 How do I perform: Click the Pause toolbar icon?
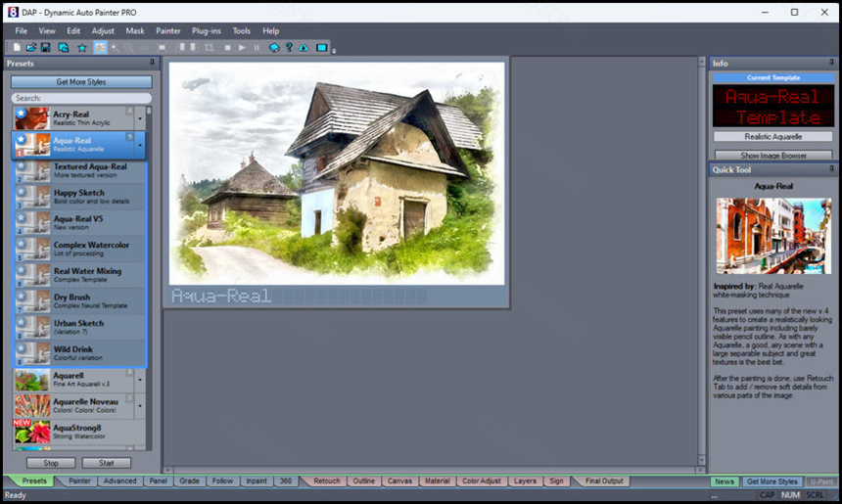(257, 48)
